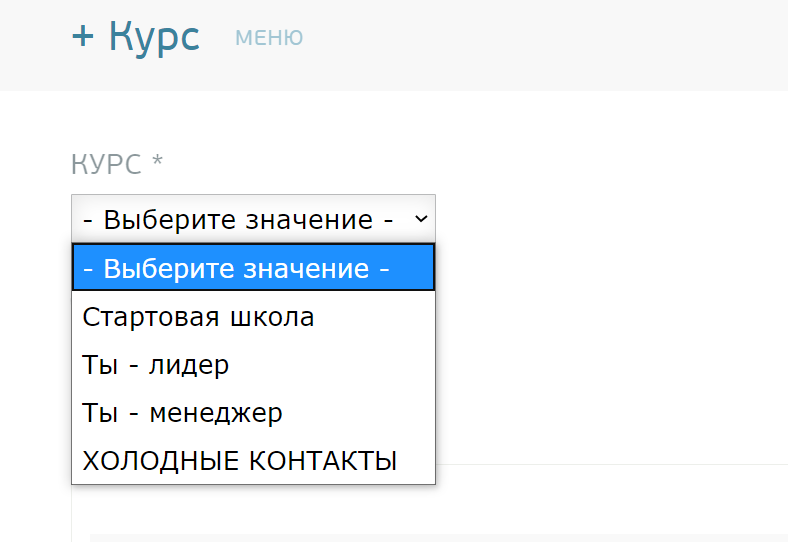
Task: Click the course select box text field
Action: (x=240, y=218)
